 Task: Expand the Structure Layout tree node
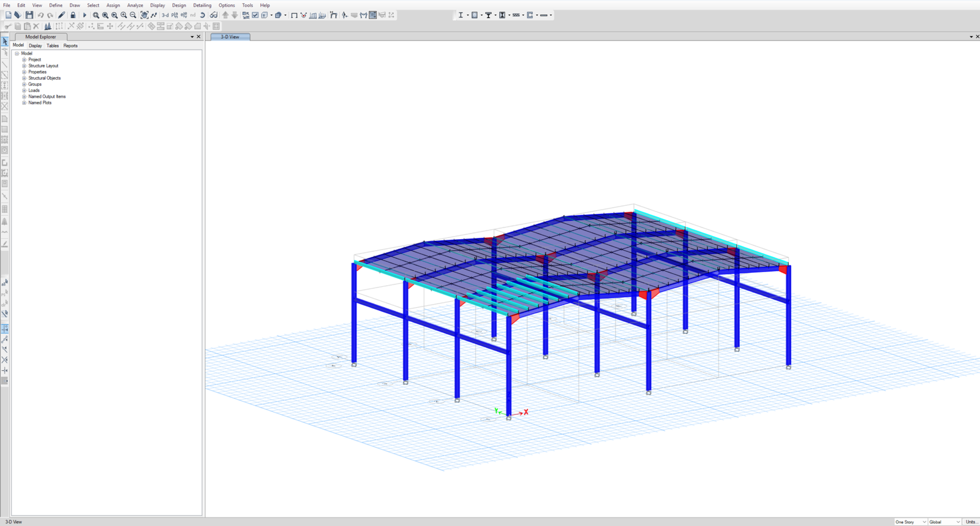coord(24,66)
